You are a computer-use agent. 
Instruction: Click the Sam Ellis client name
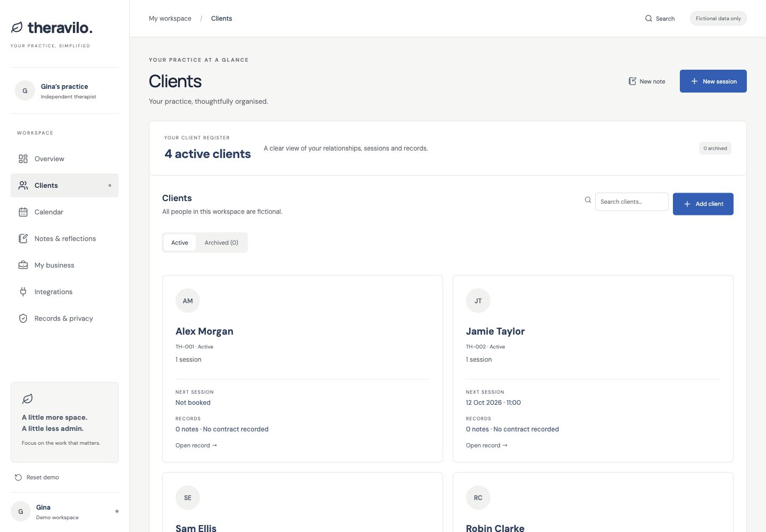(x=196, y=528)
